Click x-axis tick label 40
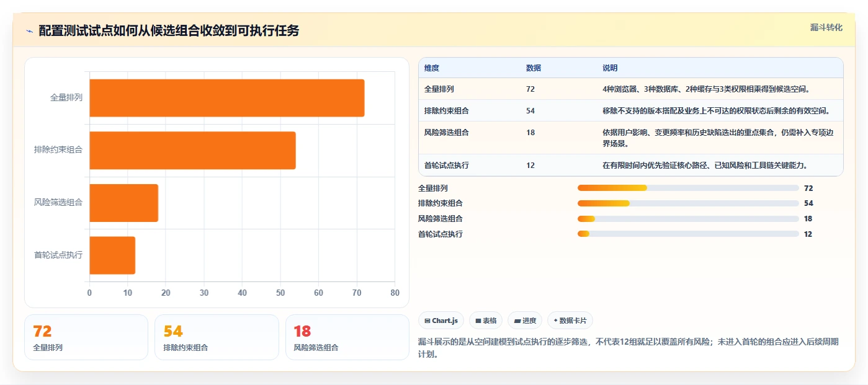 242,293
